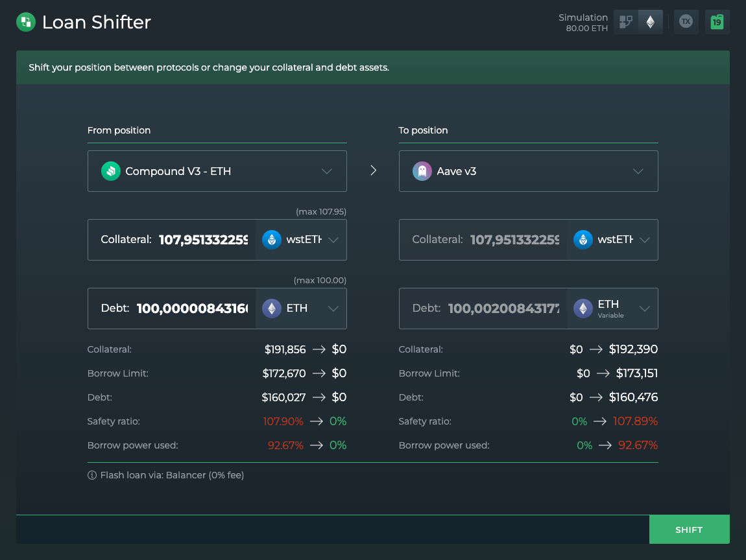Click the From debt value $160,027
The height and width of the screenshot is (560, 746).
[x=283, y=397]
